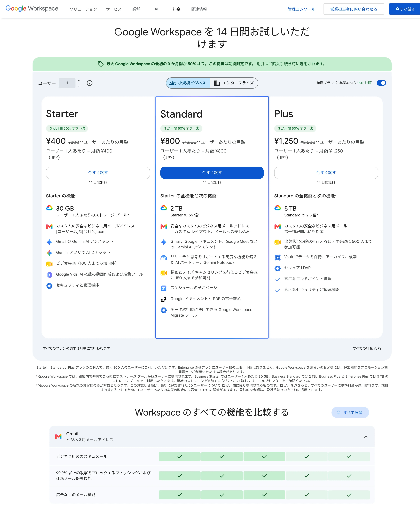Click 高度なエンドポイント管理 checkmark
The height and width of the screenshot is (505, 420).
pos(278,279)
